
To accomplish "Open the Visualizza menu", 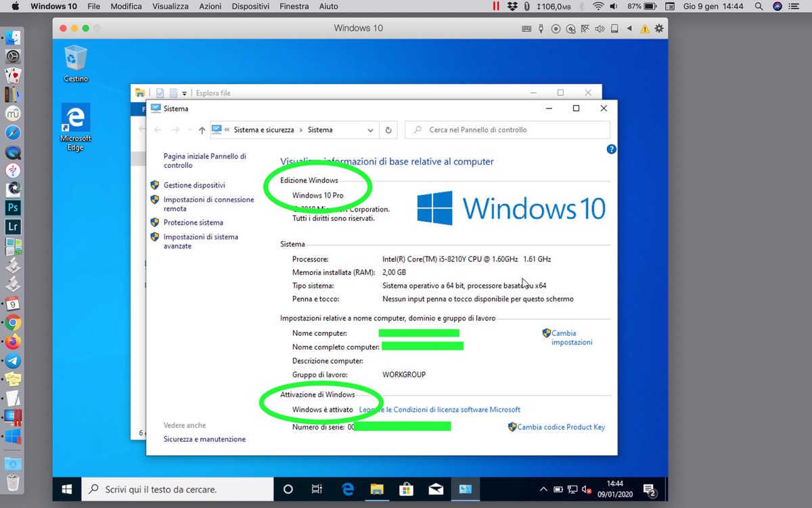I will point(171,6).
